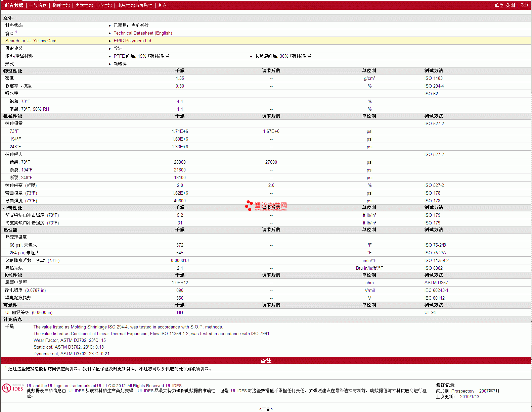Select the Dynamic cof 0.21 line
Image resolution: width=532 pixels, height=412 pixels.
pyautogui.click(x=71, y=354)
